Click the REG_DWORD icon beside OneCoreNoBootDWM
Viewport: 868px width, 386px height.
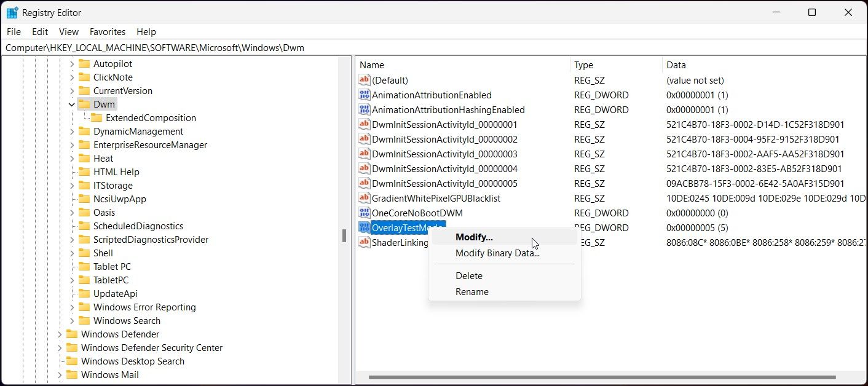[364, 213]
